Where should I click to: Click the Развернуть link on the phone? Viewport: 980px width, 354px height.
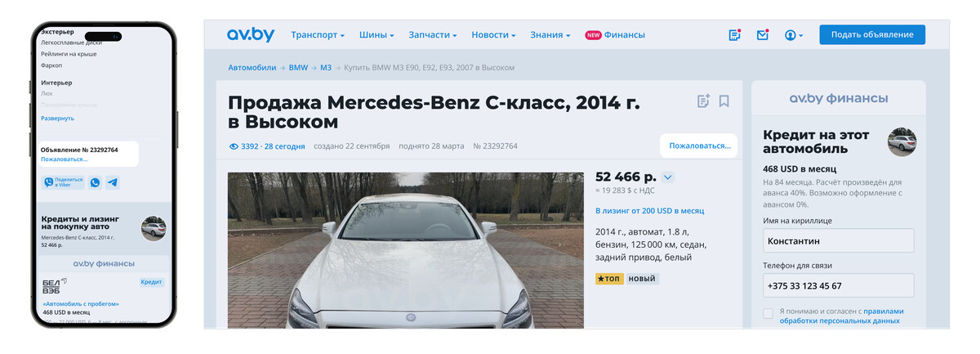(57, 119)
